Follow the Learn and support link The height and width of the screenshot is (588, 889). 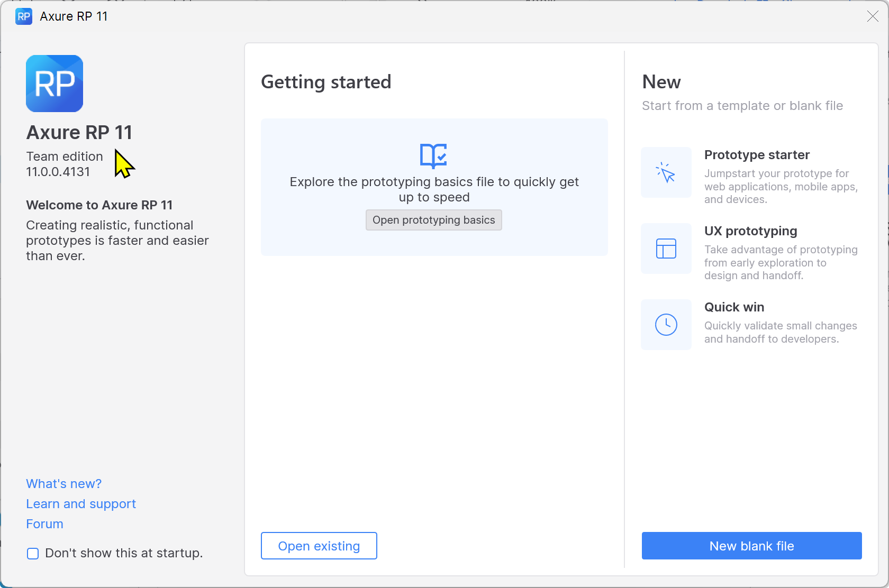(81, 504)
